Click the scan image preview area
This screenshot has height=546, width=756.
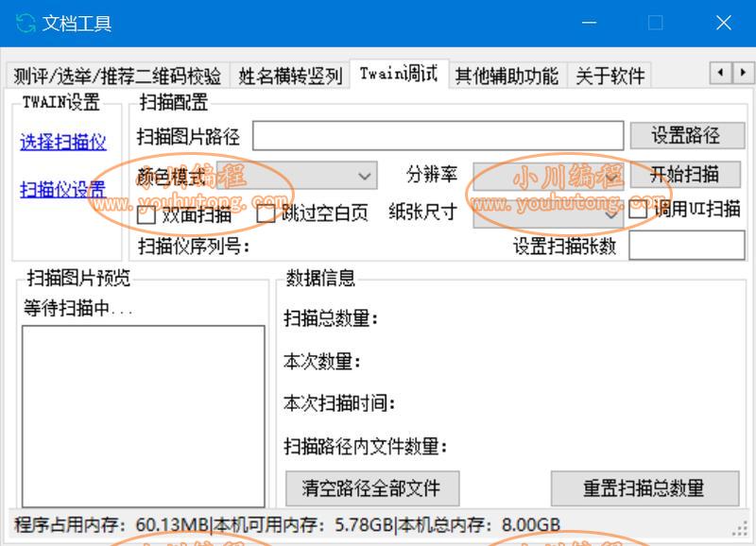144,417
